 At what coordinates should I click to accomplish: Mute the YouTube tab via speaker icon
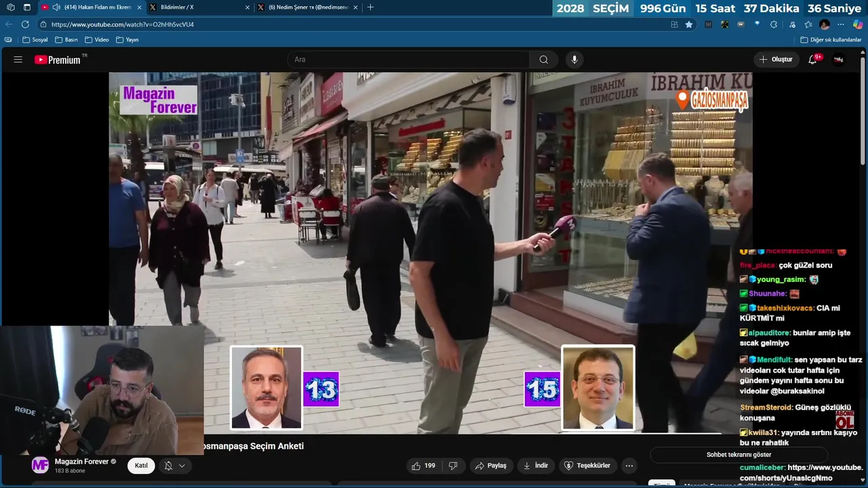(x=56, y=7)
